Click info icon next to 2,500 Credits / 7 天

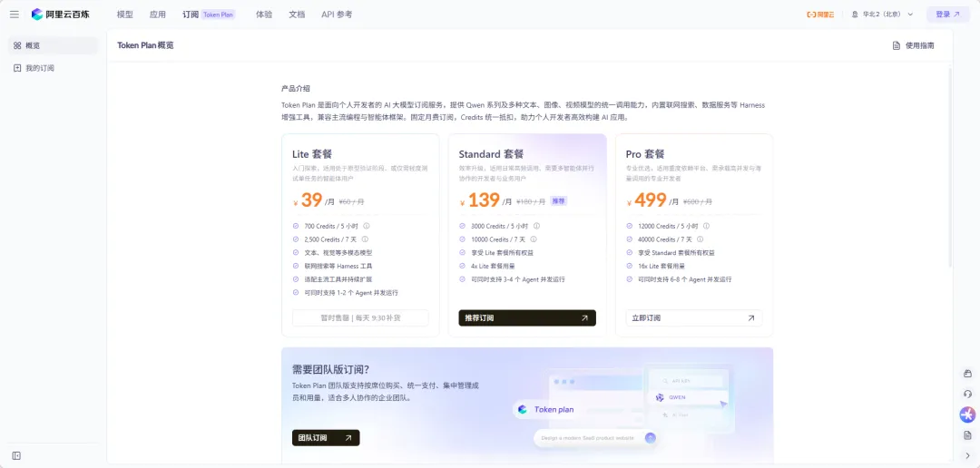point(365,239)
